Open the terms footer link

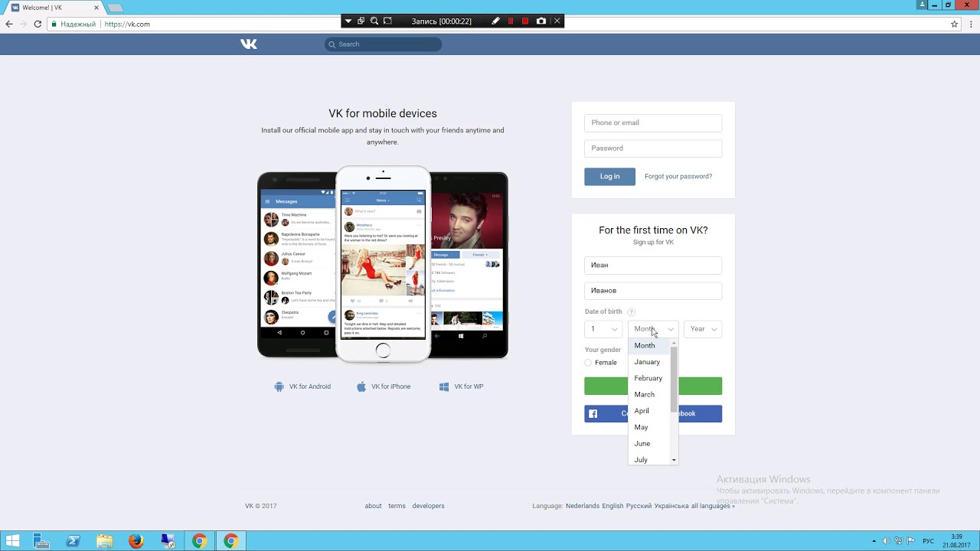[x=397, y=506]
